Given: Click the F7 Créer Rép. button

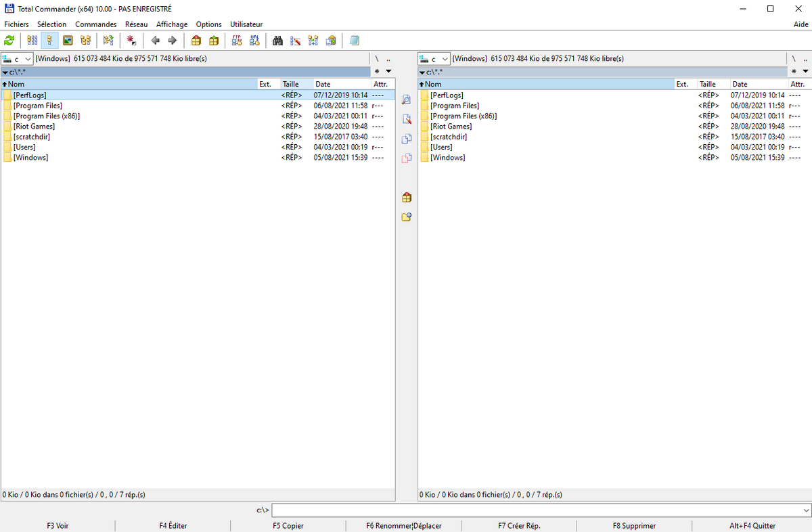Looking at the screenshot, I should (519, 526).
